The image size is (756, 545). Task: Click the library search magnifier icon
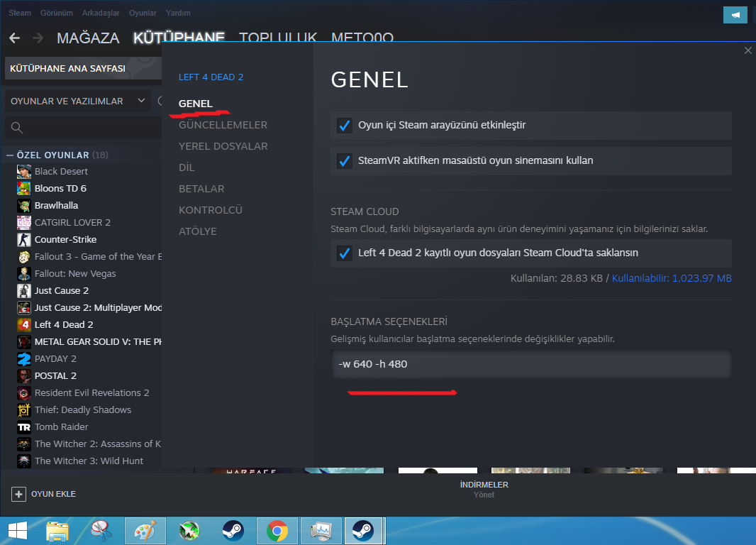point(17,128)
